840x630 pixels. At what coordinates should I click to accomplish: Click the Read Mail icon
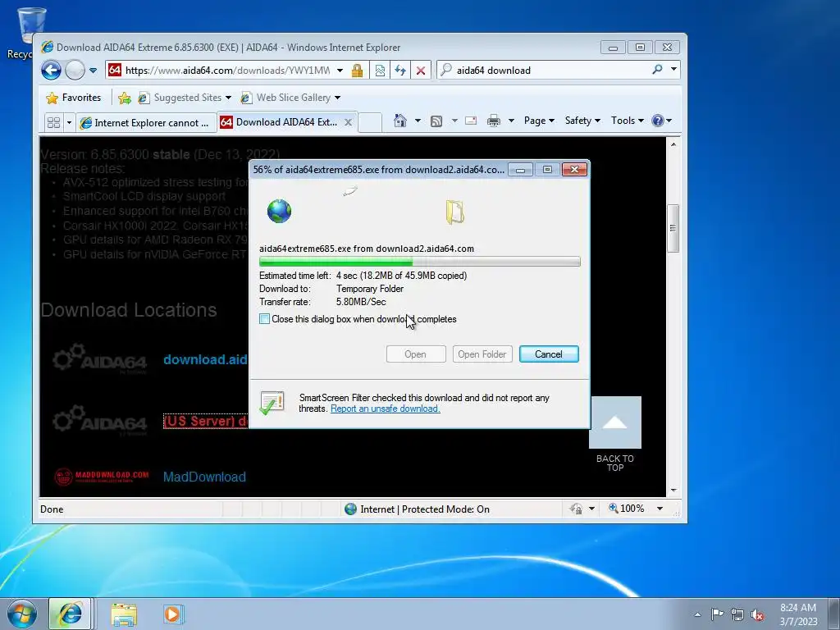coord(471,121)
